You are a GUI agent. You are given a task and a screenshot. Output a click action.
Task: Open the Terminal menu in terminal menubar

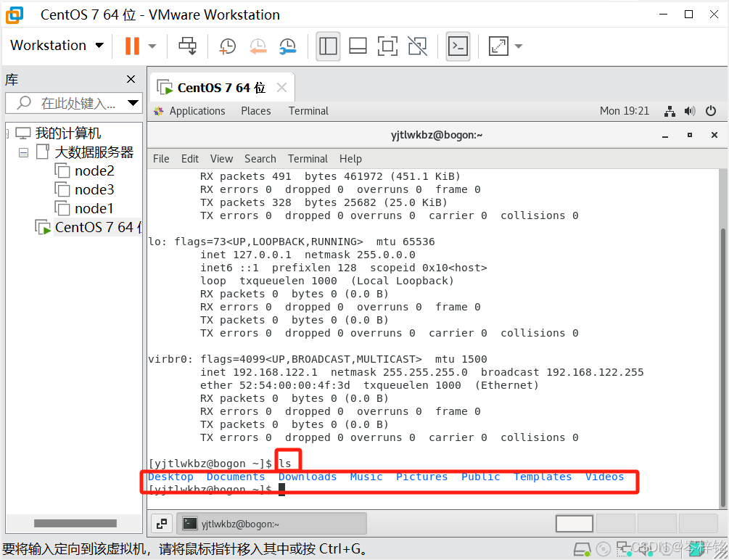point(308,159)
